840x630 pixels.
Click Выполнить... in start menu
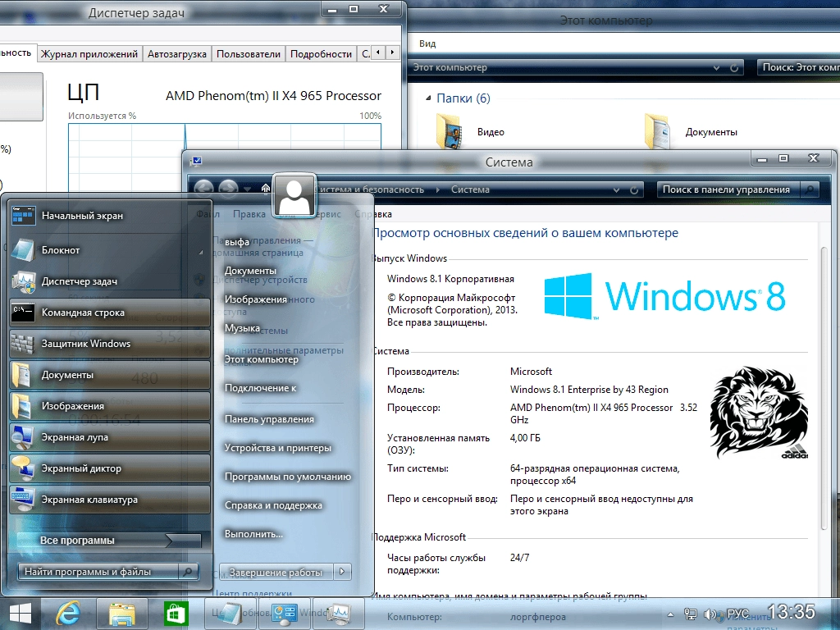point(254,534)
